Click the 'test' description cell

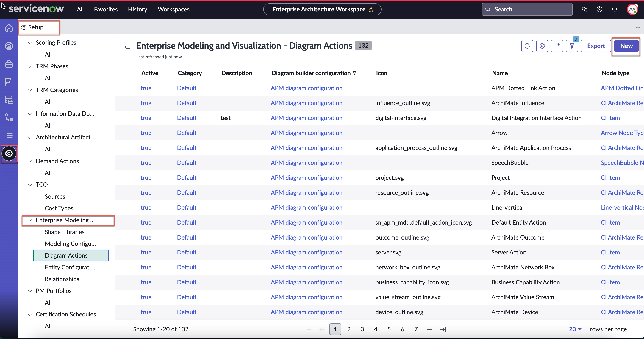[226, 118]
